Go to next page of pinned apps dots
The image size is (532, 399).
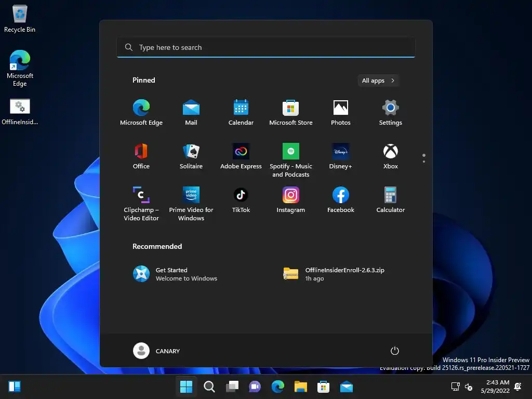tap(424, 162)
